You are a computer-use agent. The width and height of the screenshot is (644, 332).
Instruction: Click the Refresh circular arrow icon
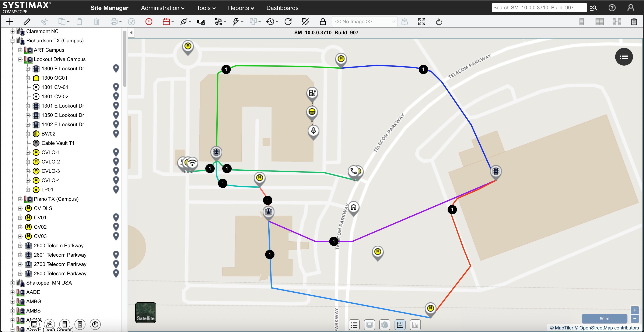[288, 22]
